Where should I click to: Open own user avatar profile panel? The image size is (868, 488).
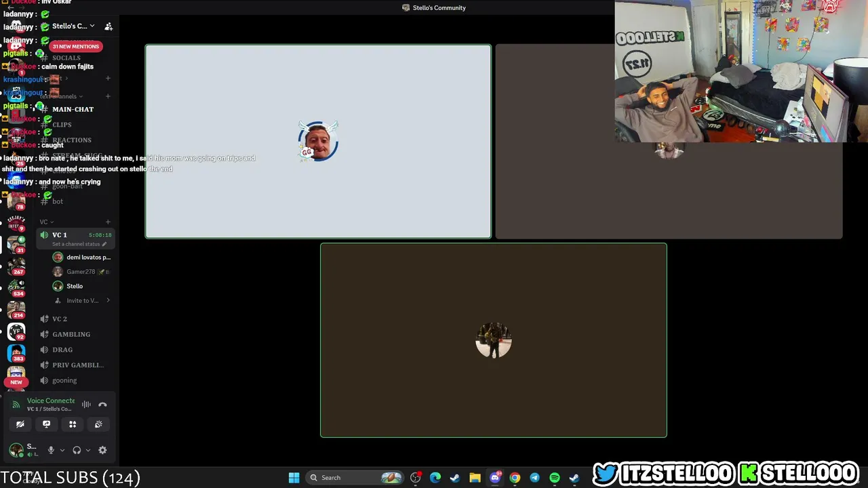tap(16, 450)
